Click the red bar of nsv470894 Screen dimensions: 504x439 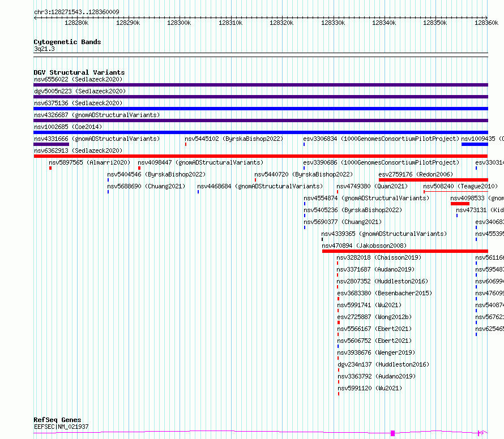coord(405,251)
